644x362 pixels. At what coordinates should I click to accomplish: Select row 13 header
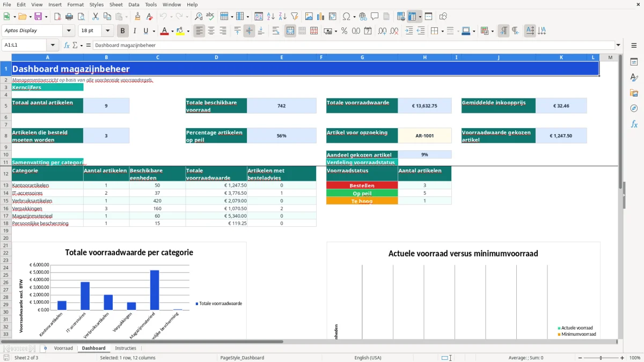[5, 186]
